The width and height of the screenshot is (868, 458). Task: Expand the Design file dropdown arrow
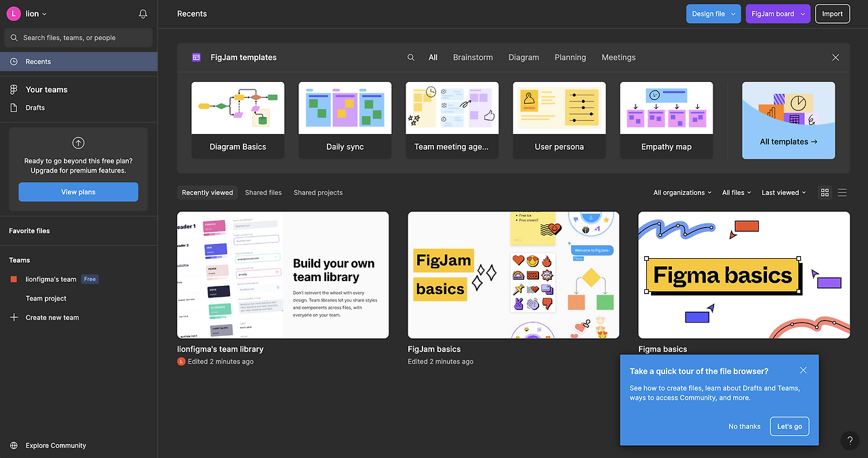pos(734,14)
